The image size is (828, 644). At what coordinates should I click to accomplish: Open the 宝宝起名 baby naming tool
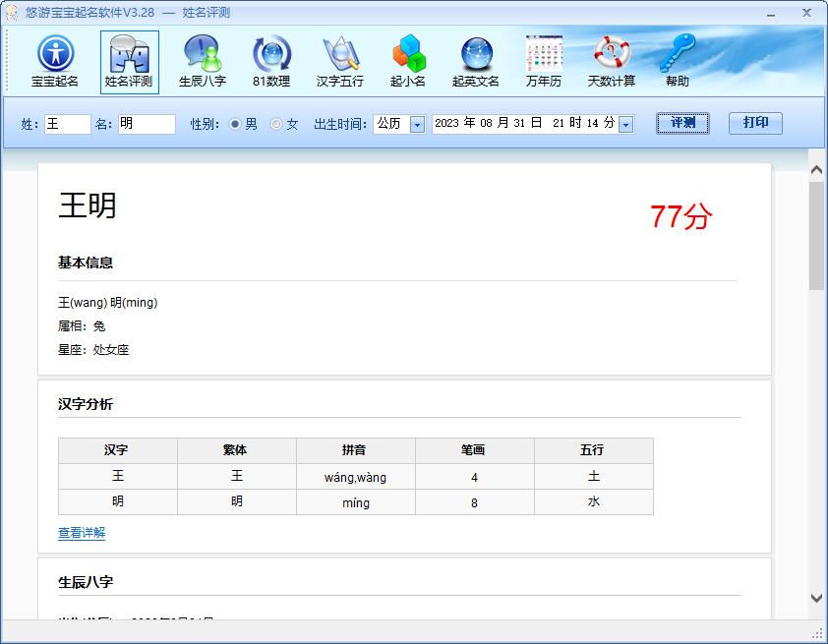(55, 62)
